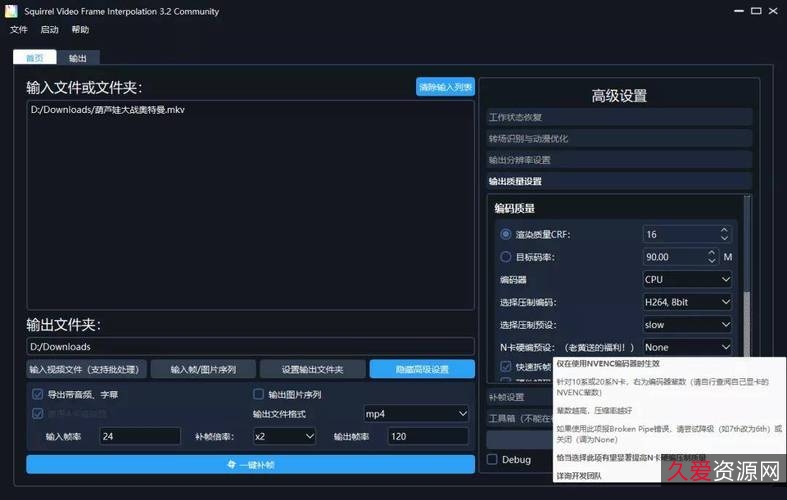Toggle the 快速拆帧 checkbox
The height and width of the screenshot is (500, 787).
click(x=505, y=366)
